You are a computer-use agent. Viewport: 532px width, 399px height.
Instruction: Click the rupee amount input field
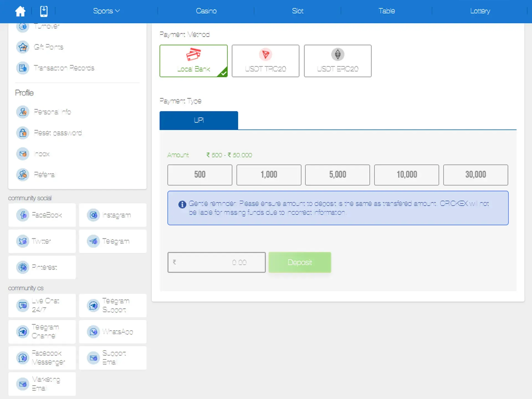[216, 262]
